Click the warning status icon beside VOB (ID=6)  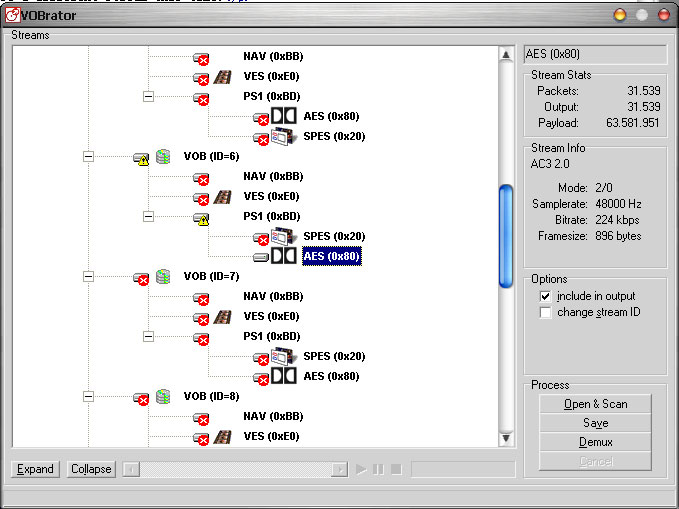(x=141, y=159)
